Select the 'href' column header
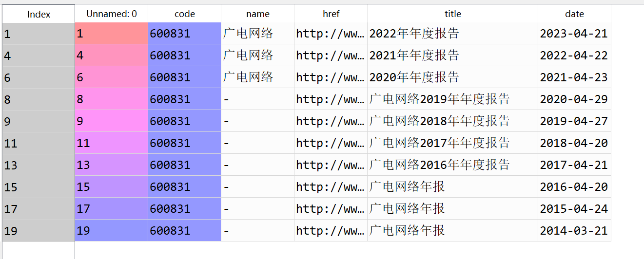This screenshot has height=259, width=644. [x=331, y=14]
